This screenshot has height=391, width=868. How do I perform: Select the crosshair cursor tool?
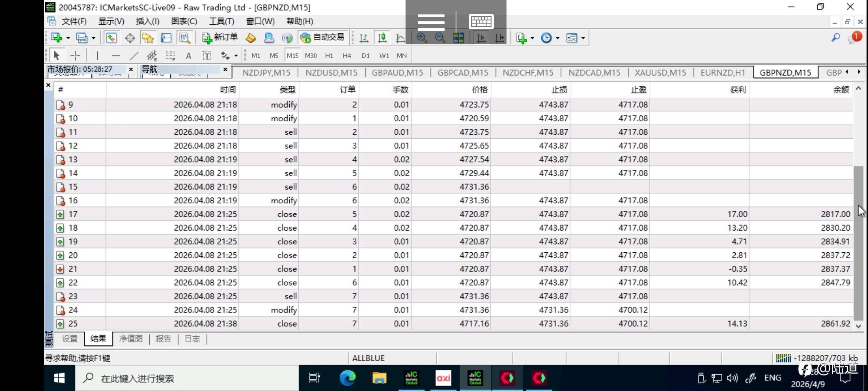75,56
